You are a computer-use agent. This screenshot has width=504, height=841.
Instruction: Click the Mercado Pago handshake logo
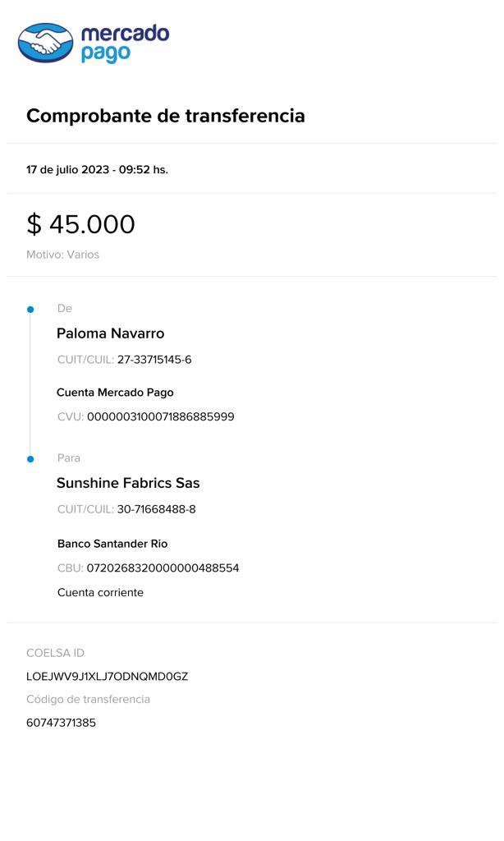pos(46,43)
